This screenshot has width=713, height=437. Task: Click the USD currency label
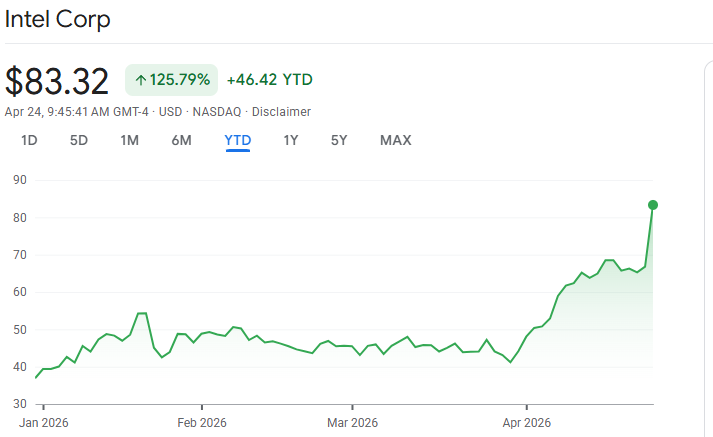171,112
